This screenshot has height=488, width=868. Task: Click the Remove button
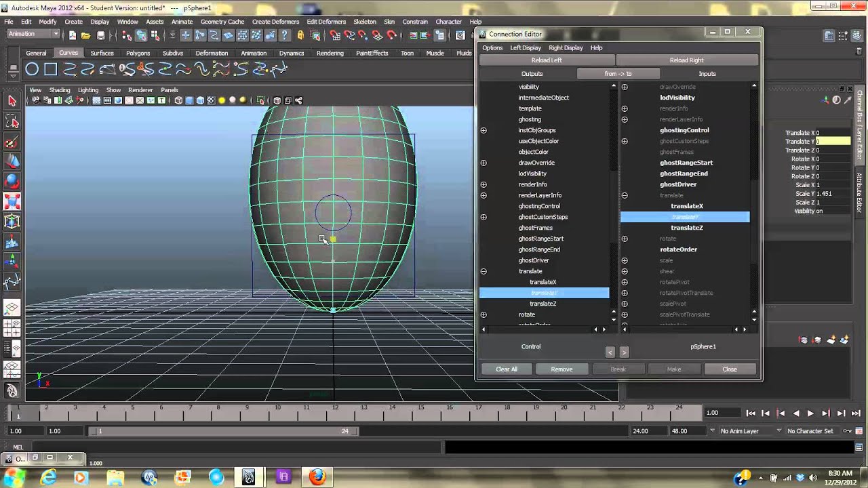[x=561, y=369]
